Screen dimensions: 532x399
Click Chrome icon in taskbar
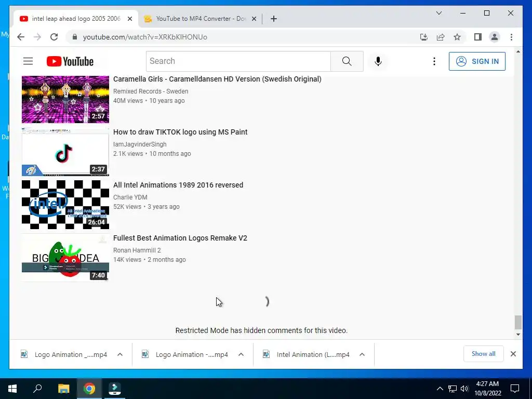[x=89, y=389]
